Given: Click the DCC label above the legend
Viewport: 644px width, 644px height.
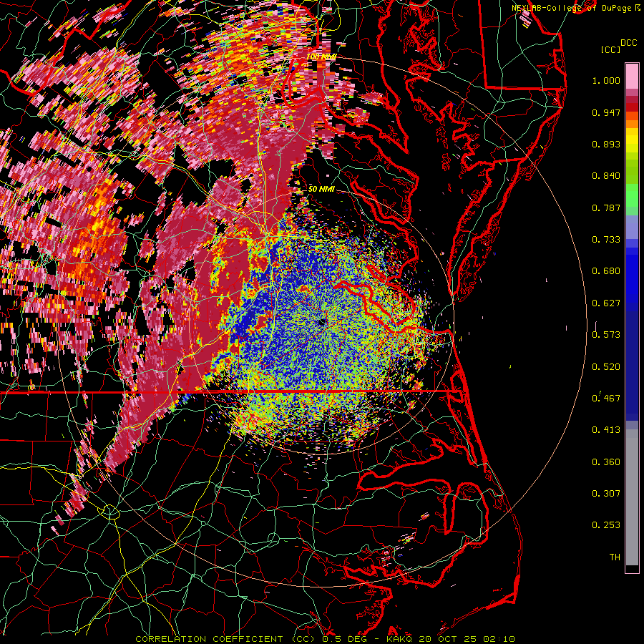Looking at the screenshot, I should [629, 43].
